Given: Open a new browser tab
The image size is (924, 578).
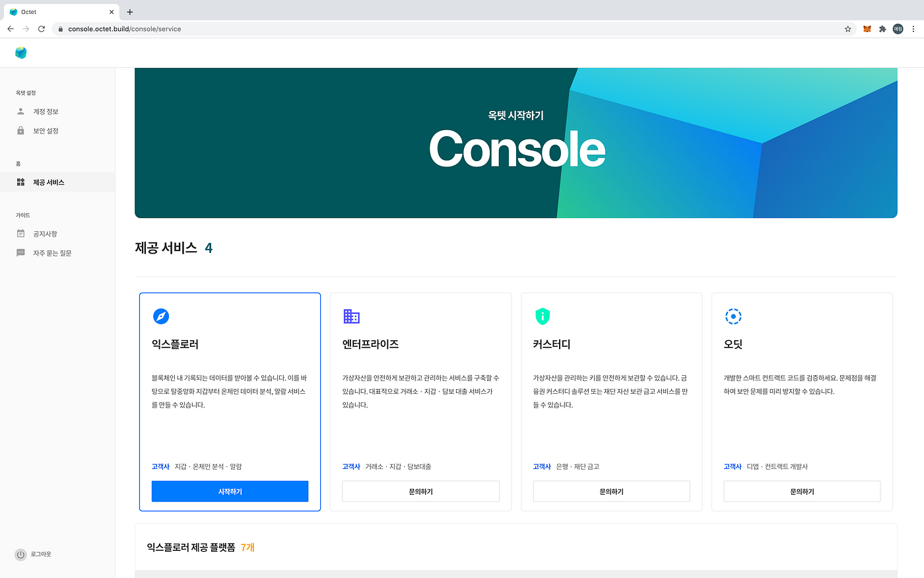Looking at the screenshot, I should click(130, 12).
